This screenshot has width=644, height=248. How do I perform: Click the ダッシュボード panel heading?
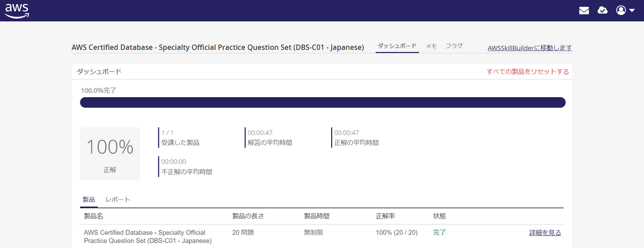click(99, 71)
